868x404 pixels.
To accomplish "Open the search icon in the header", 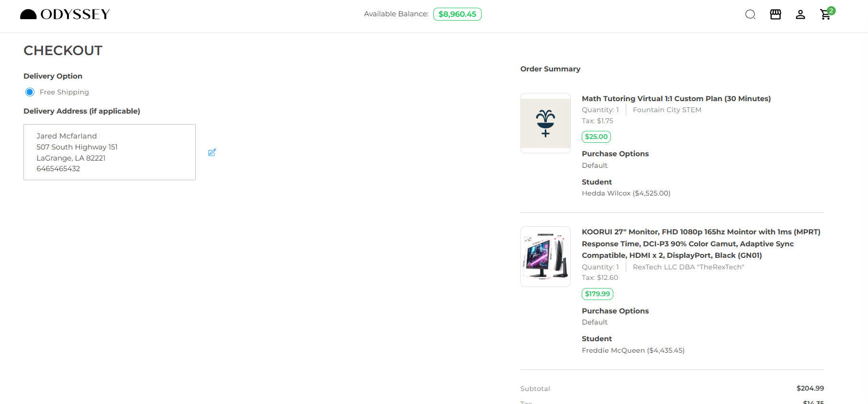I will (750, 14).
